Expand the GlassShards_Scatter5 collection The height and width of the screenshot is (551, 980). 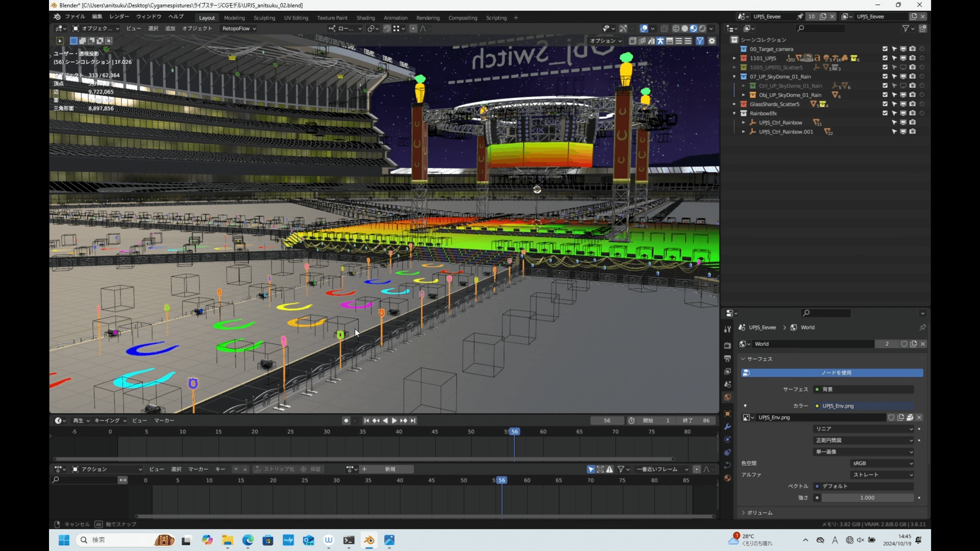(734, 104)
